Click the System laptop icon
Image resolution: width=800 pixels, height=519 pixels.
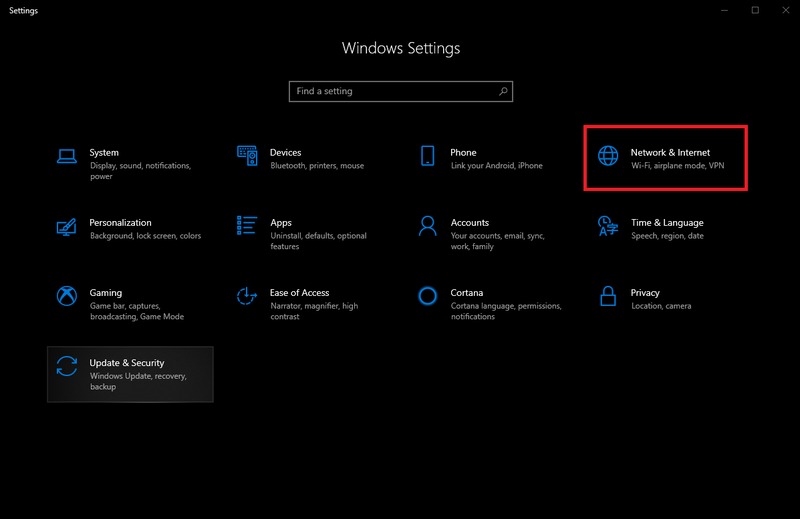67,155
